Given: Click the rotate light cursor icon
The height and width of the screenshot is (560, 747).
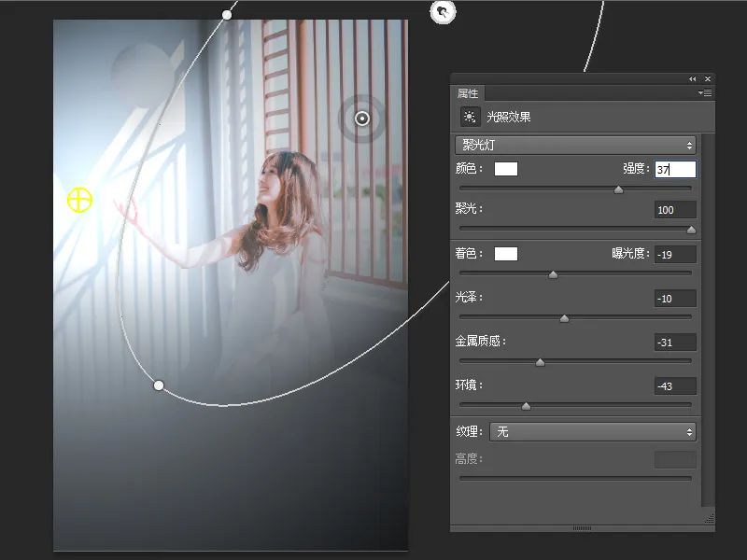Looking at the screenshot, I should [443, 12].
